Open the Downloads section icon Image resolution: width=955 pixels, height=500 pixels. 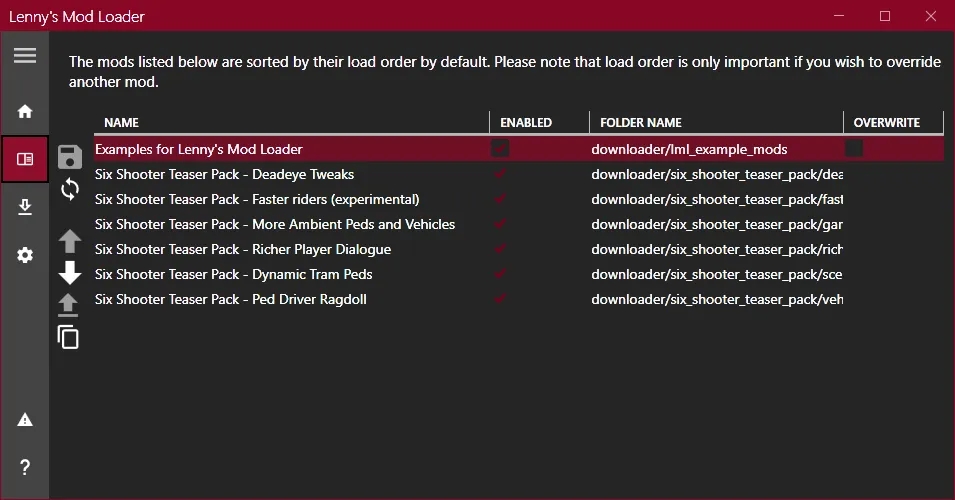25,207
